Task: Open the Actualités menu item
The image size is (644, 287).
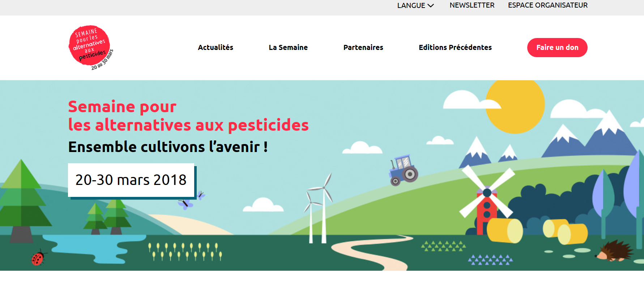Action: pyautogui.click(x=216, y=47)
